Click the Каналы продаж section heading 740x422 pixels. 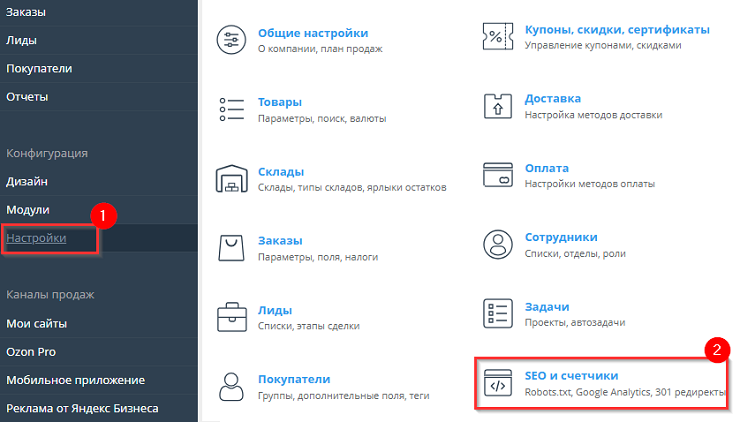click(50, 295)
